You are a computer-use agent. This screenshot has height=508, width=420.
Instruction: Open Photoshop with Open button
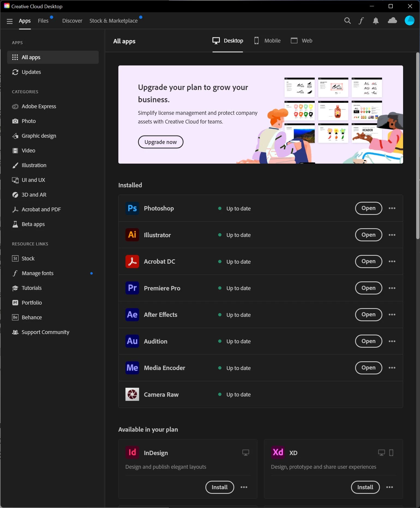[x=368, y=208]
